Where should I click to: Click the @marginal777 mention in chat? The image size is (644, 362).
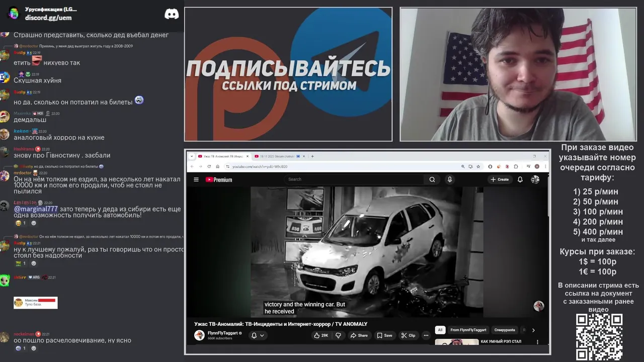[36, 209]
